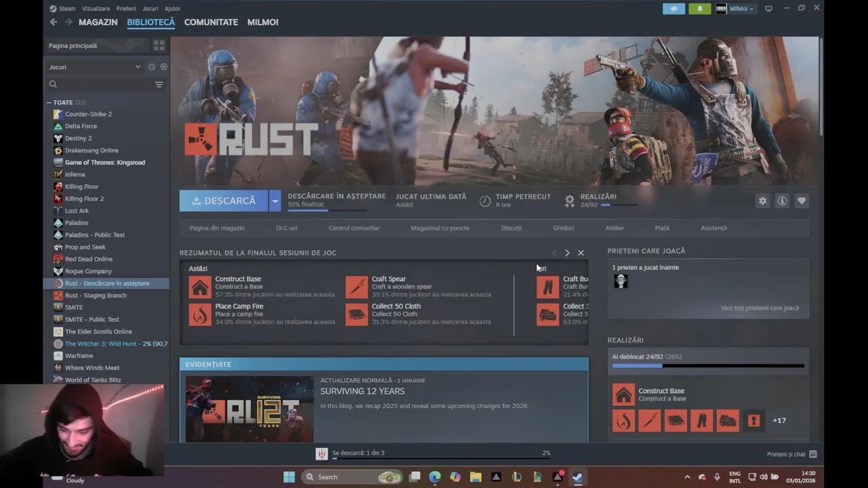Viewport: 868px width, 488px height.
Task: Open Centrul comunitar link
Action: [x=354, y=228]
